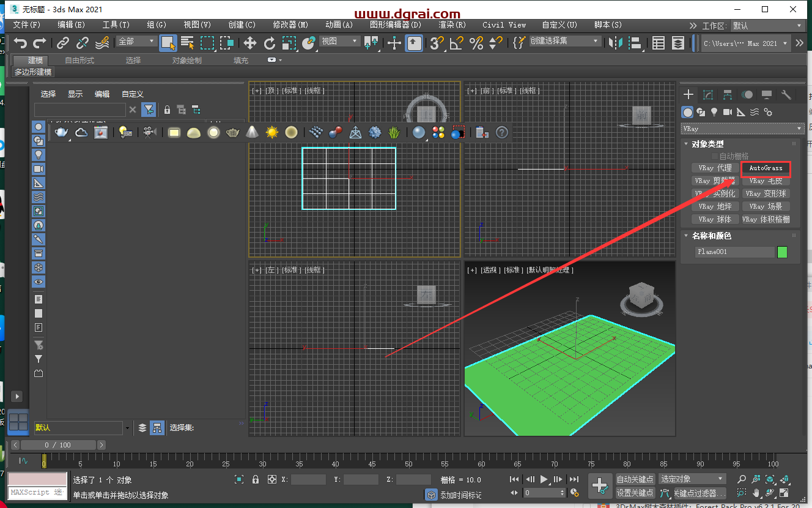Enable the 自动栅格 AutoGrid checkbox
Screen dimensions: 812x508
(715, 155)
